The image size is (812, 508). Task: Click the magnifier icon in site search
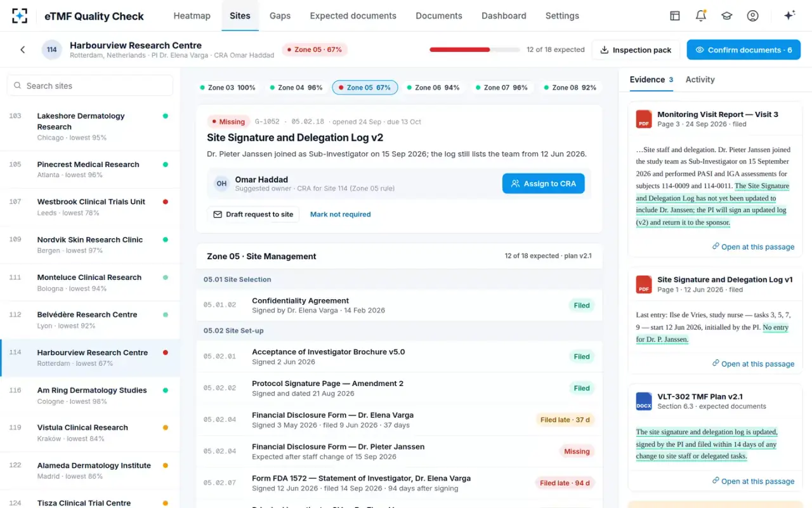coord(17,86)
